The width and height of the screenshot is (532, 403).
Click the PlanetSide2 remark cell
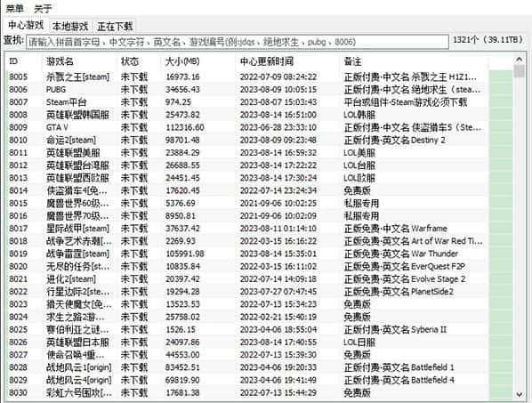399,292
